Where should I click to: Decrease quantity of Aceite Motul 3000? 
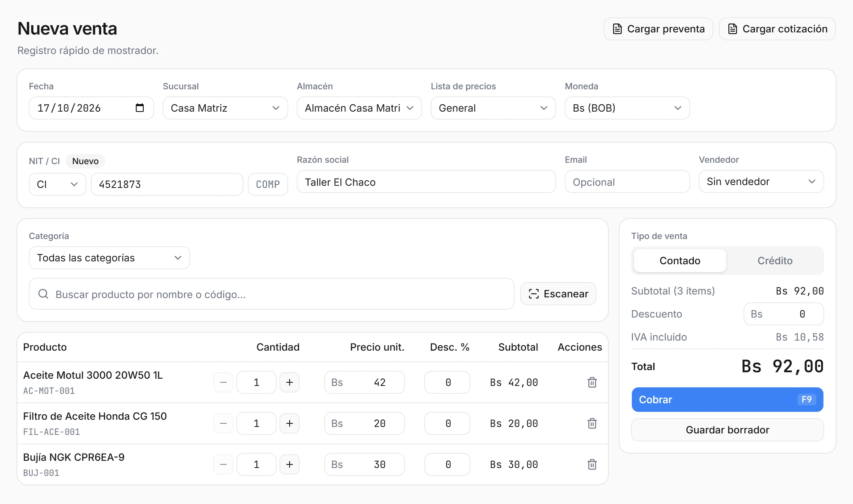223,382
